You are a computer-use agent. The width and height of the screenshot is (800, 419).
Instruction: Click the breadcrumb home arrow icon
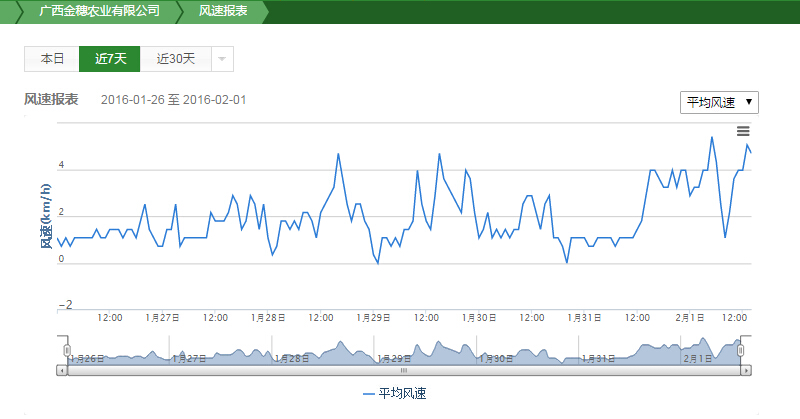pyautogui.click(x=12, y=12)
